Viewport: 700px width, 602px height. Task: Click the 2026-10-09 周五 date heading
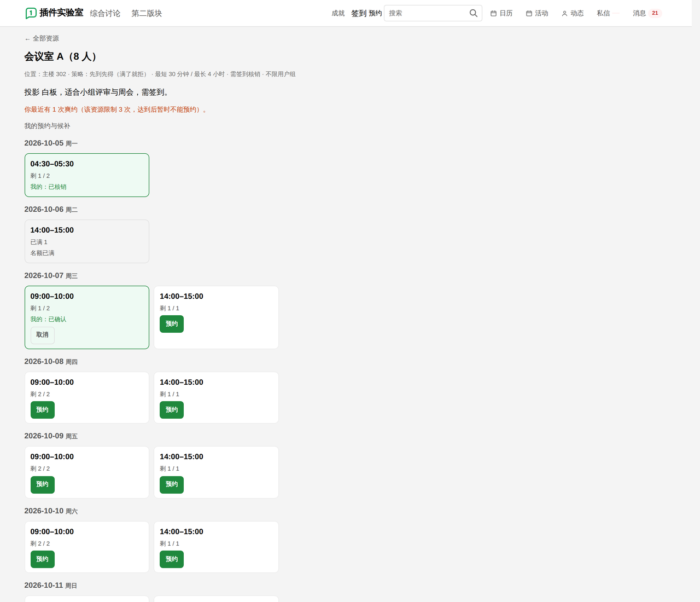tap(51, 436)
